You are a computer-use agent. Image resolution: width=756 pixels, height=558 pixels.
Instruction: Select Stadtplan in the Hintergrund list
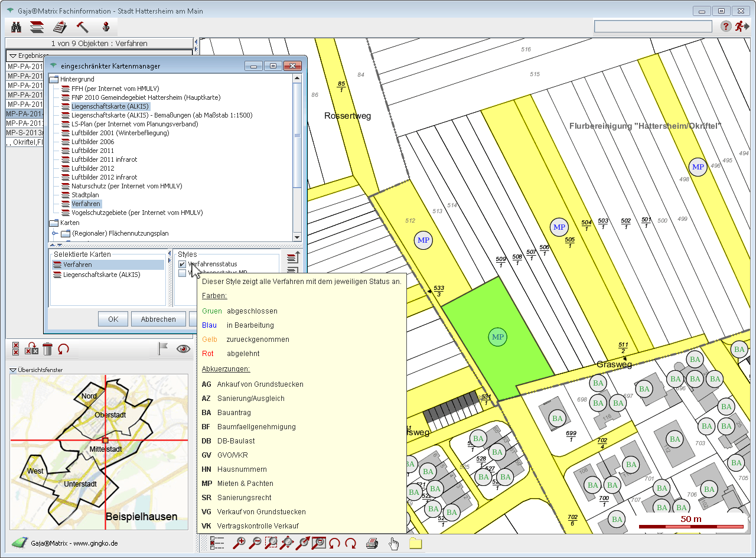[85, 195]
